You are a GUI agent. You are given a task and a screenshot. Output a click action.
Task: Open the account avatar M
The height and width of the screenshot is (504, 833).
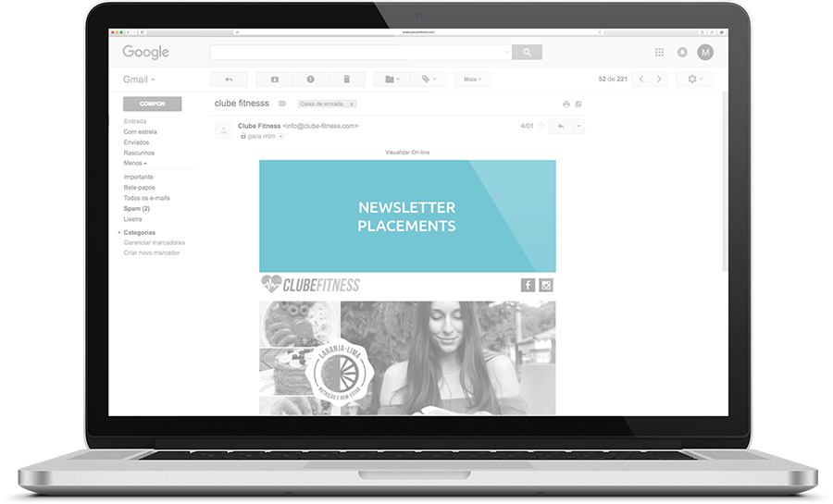click(705, 52)
